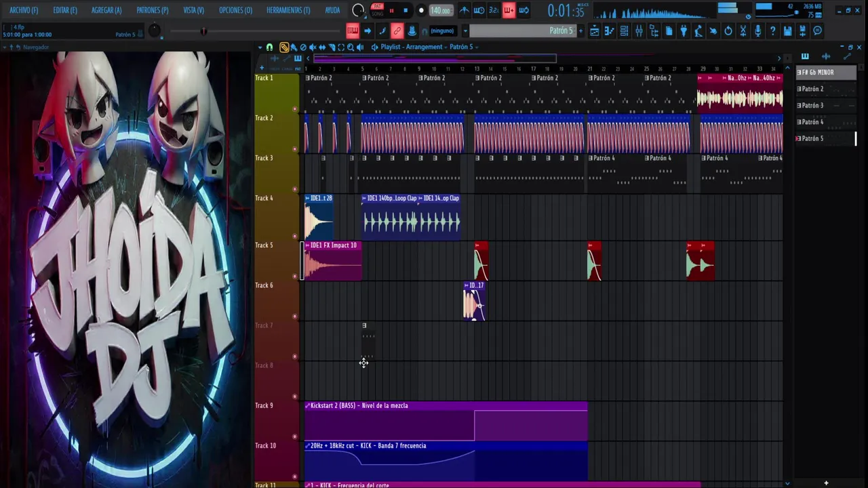Pick the Zoom tool in playlist toolbar
Screen dimensions: 868x488
(x=351, y=47)
